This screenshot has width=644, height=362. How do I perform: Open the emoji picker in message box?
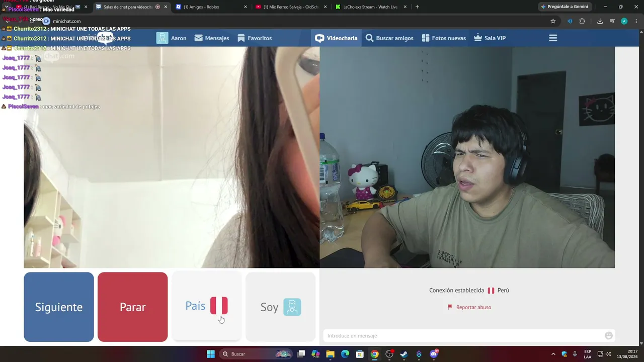click(609, 336)
